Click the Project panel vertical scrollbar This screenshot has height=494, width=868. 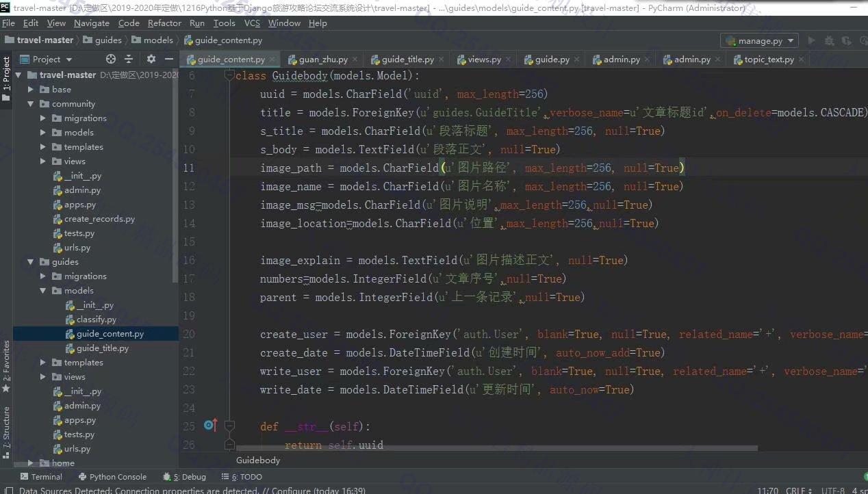tap(176, 174)
